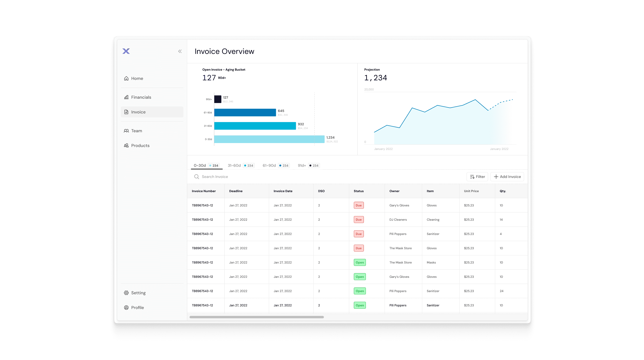Open Setting from the sidebar

[152, 293]
